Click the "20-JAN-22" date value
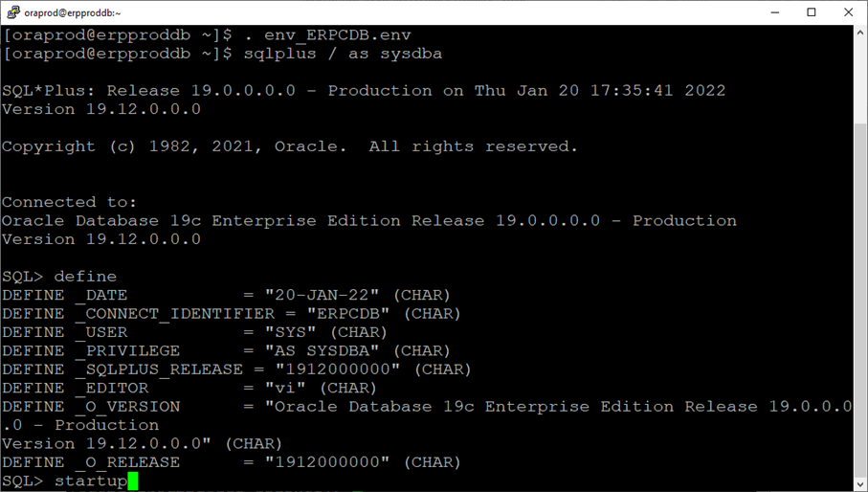868x492 pixels. [322, 295]
